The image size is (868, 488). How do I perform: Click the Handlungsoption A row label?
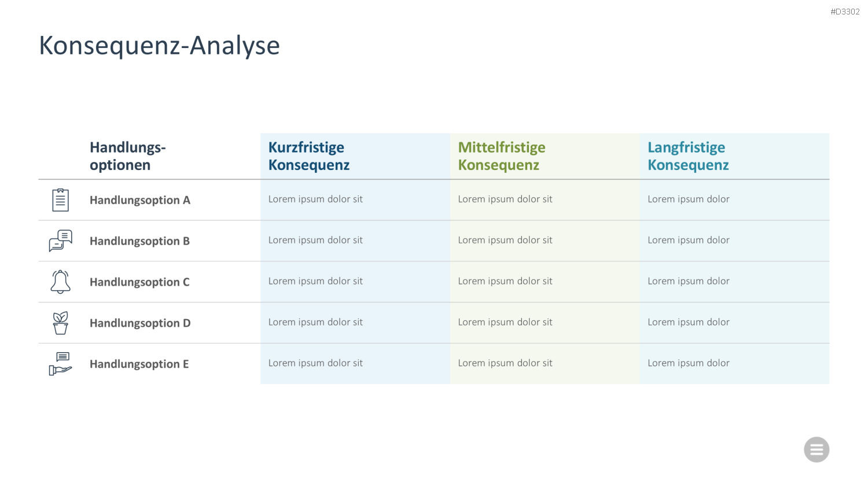(140, 200)
